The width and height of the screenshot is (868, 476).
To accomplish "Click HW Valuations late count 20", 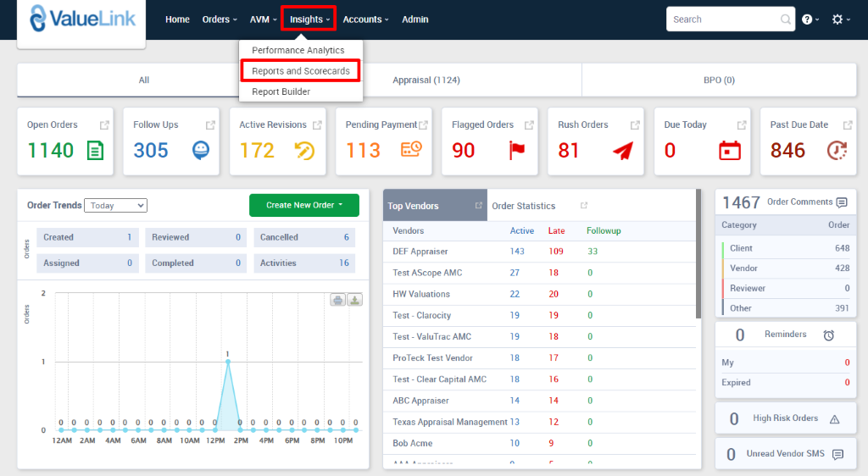I will tap(554, 294).
